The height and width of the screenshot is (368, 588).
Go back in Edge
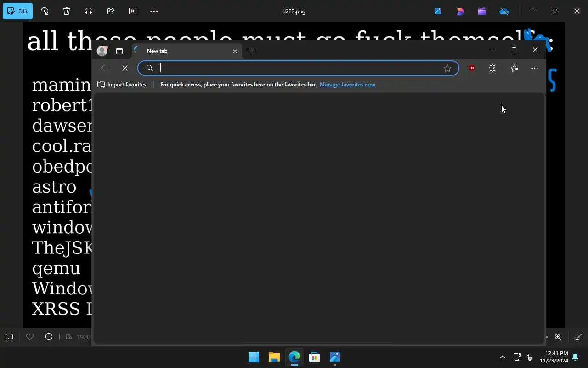click(105, 68)
